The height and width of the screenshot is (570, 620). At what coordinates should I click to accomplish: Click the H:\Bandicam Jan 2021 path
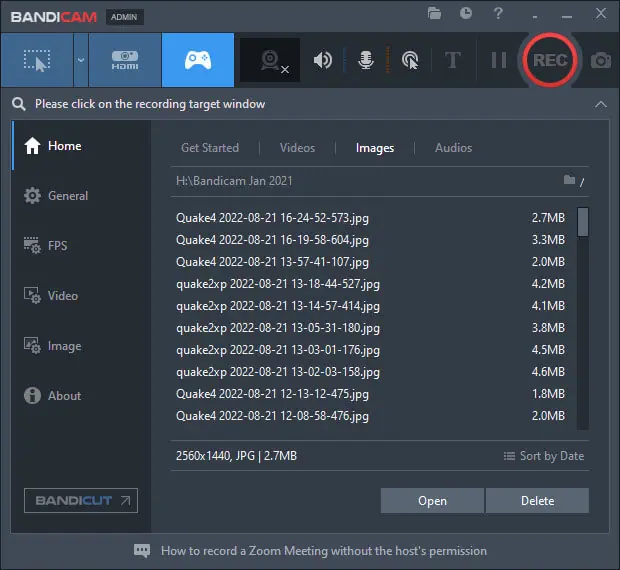[234, 181]
